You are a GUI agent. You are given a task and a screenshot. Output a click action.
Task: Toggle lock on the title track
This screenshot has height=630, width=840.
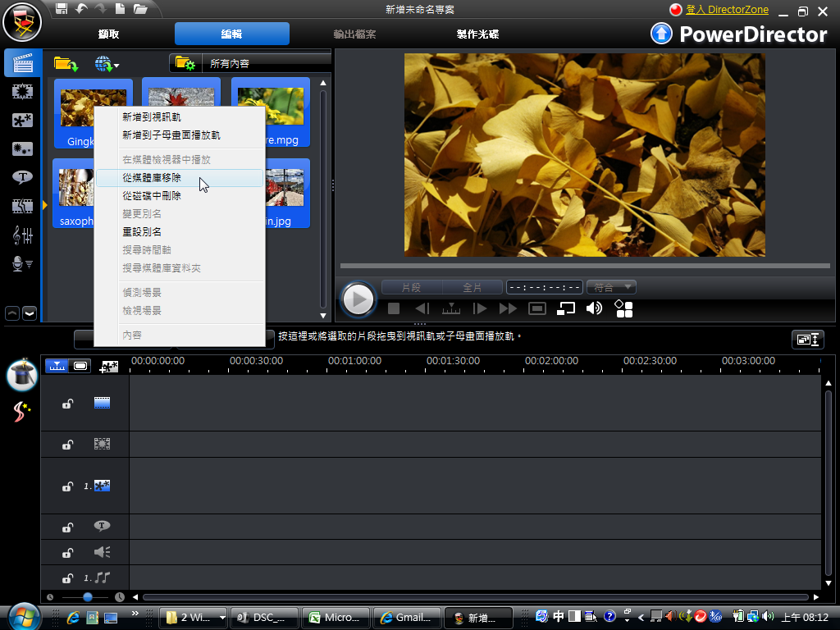pos(68,527)
